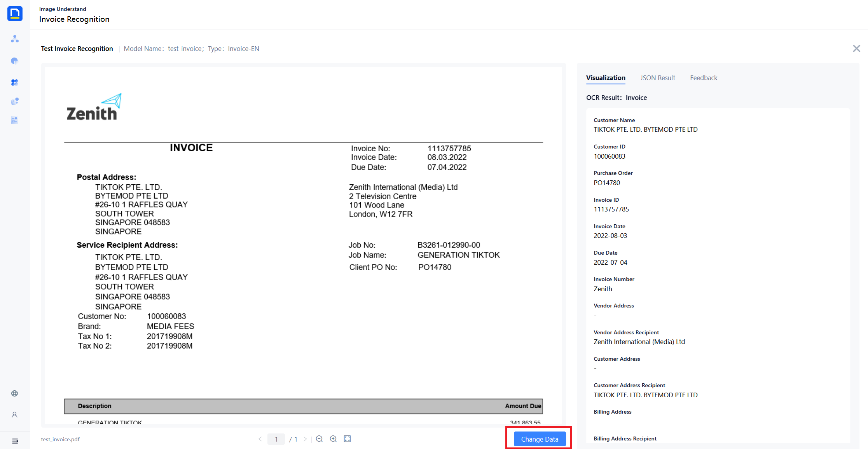Open the user profile icon
868x449 pixels.
tap(15, 415)
